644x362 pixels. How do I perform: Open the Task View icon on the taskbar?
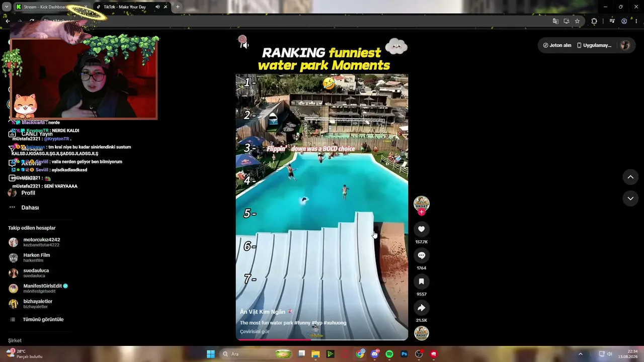tap(301, 354)
